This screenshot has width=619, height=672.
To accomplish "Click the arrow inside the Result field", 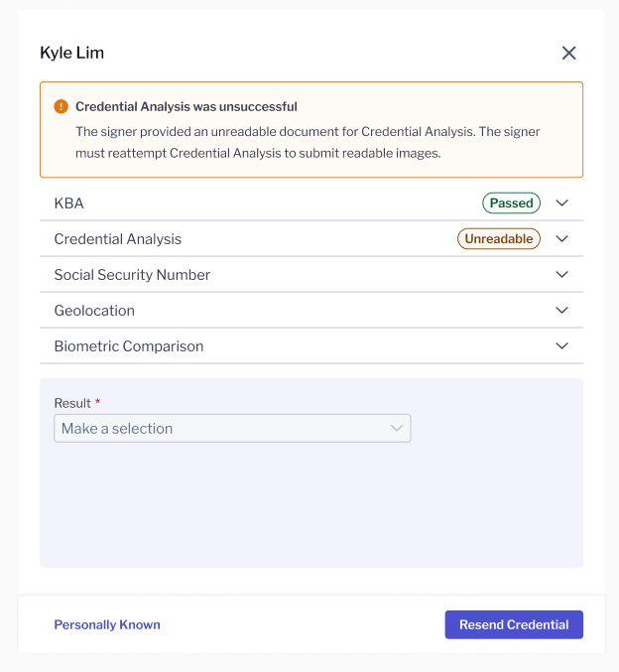I will pos(397,428).
